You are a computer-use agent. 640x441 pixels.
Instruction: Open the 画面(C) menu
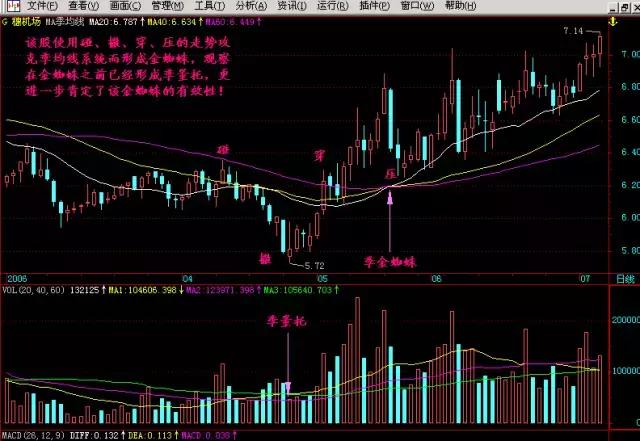[x=125, y=6]
